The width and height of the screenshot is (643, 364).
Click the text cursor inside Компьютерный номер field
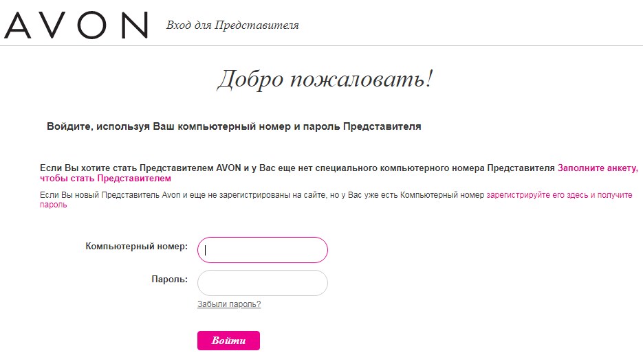tap(206, 250)
